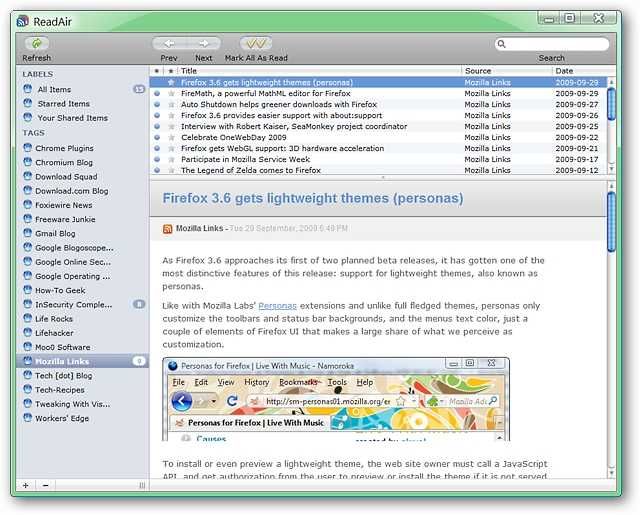Click the orange RSS icon beside Mozilla Links
The width and height of the screenshot is (640, 515).
pyautogui.click(x=167, y=229)
